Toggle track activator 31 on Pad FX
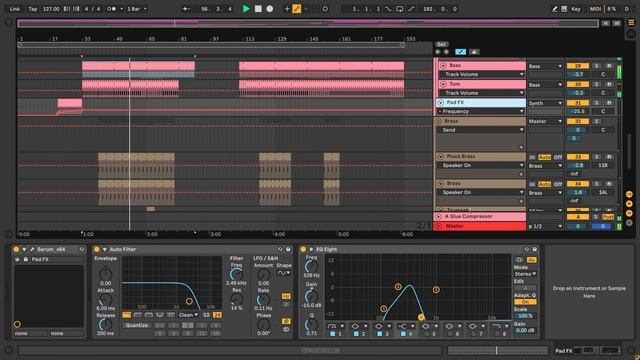Image resolution: width=640 pixels, height=360 pixels. pyautogui.click(x=578, y=103)
